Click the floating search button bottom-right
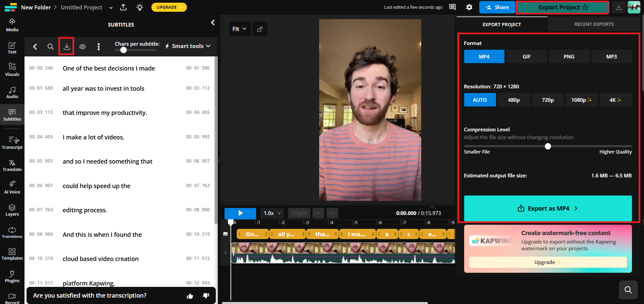Screen dimensions: 644x304 (x=628, y=290)
